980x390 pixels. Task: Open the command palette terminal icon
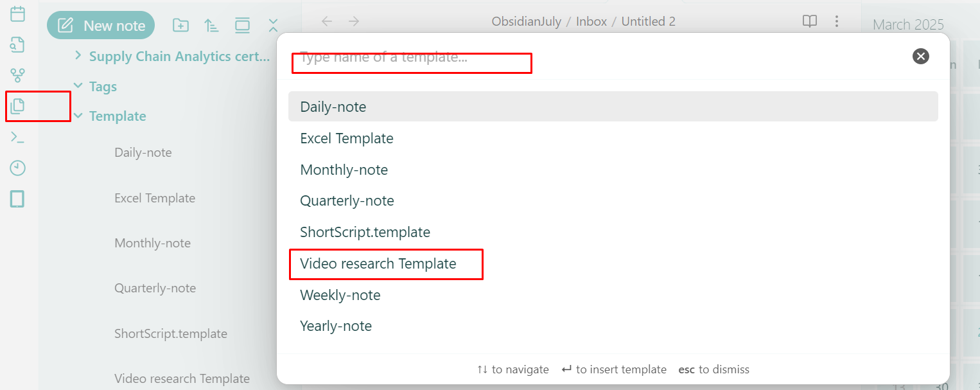tap(18, 137)
